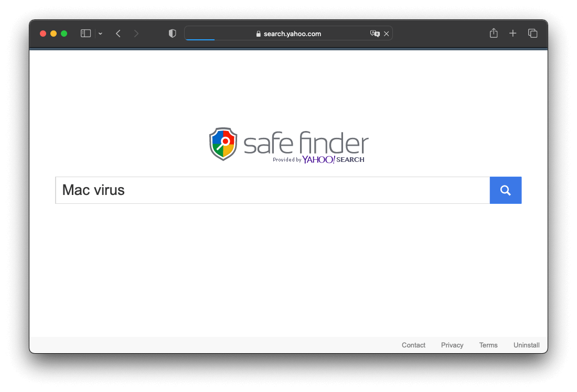Go back with the back arrow

point(118,34)
